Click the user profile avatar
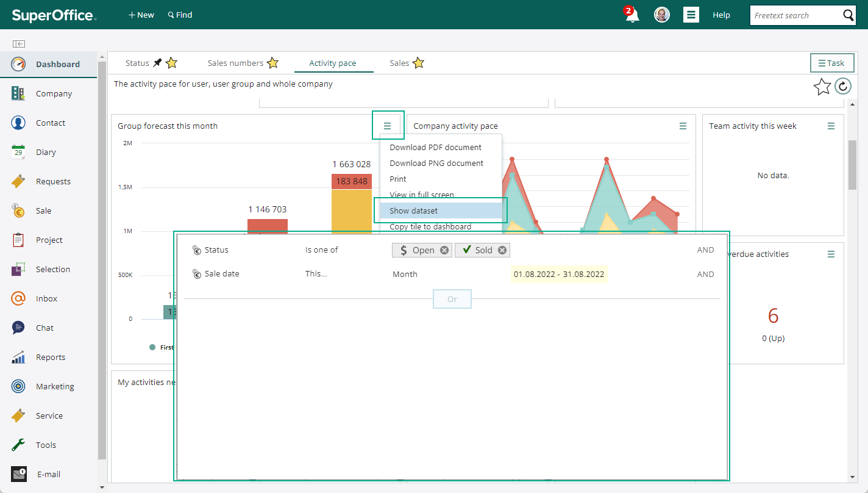Viewport: 868px width, 493px height. [x=662, y=15]
